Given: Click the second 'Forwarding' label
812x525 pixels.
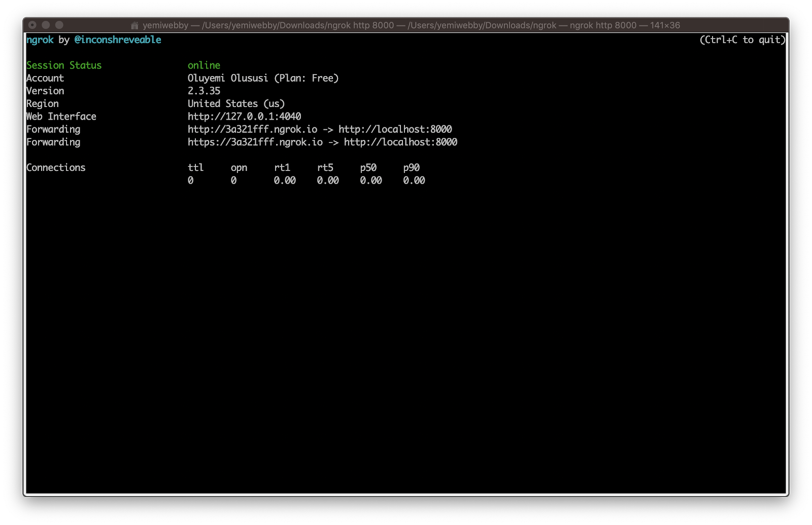Looking at the screenshot, I should [53, 142].
